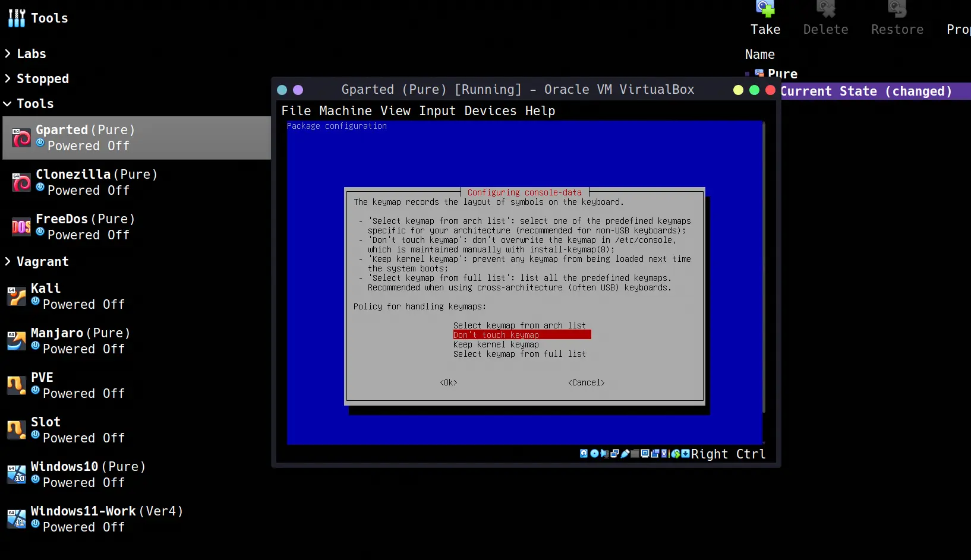The height and width of the screenshot is (560, 971).
Task: Click the Gparted VM Debian swirl icon
Action: click(21, 138)
